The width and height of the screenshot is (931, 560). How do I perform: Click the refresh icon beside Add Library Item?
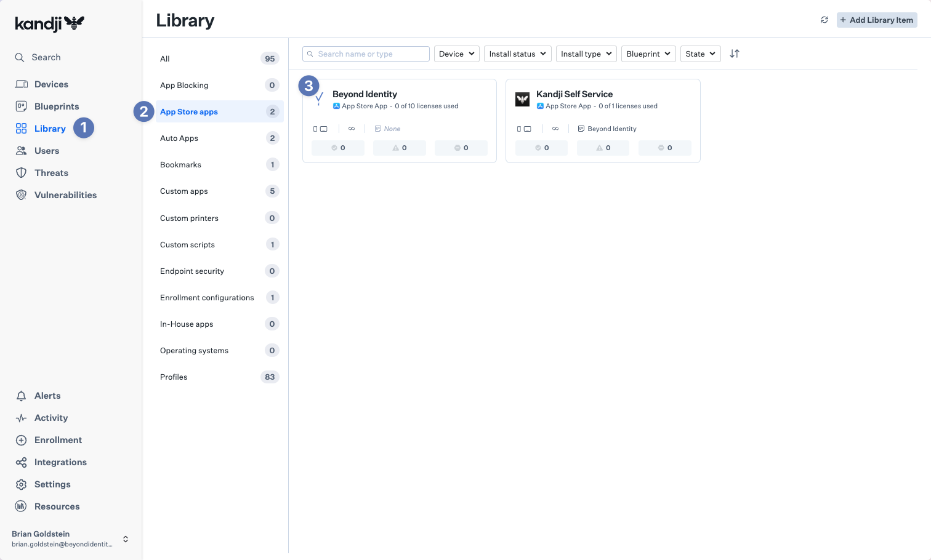[x=824, y=20]
